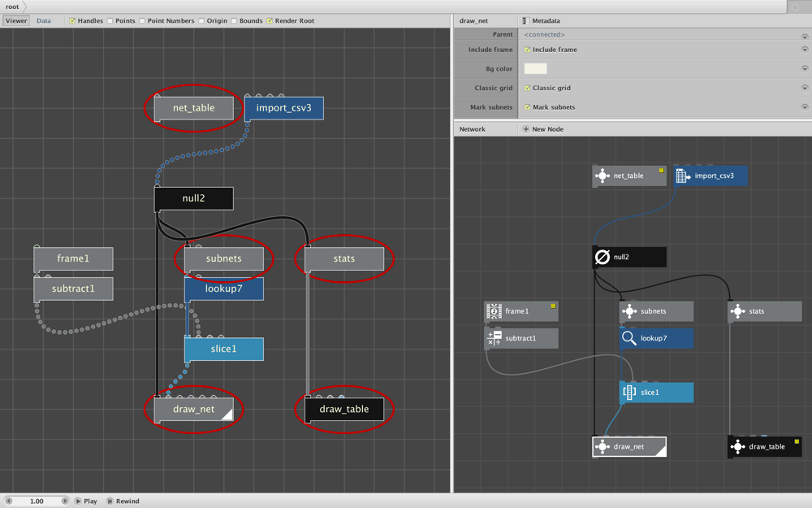The width and height of the screenshot is (812, 508).
Task: Click the Metadata document icon
Action: click(525, 21)
